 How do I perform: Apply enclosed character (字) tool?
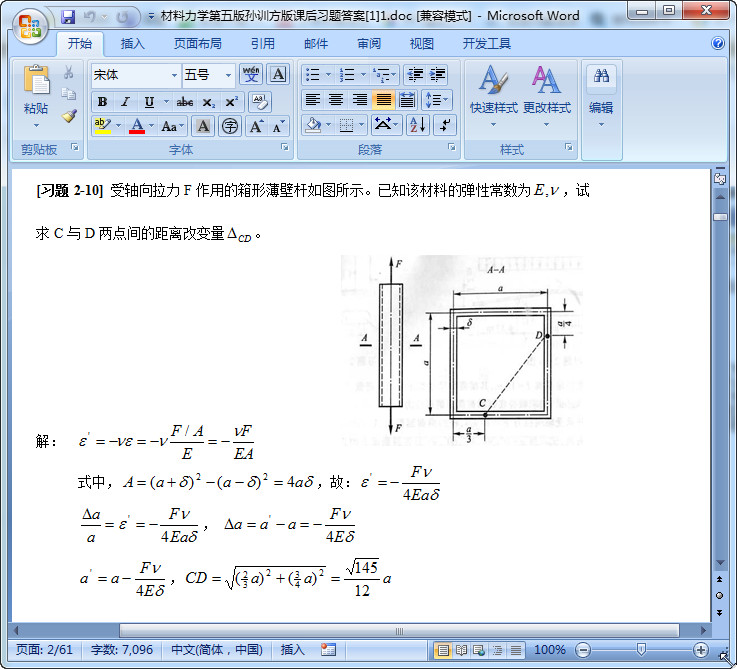pyautogui.click(x=230, y=126)
